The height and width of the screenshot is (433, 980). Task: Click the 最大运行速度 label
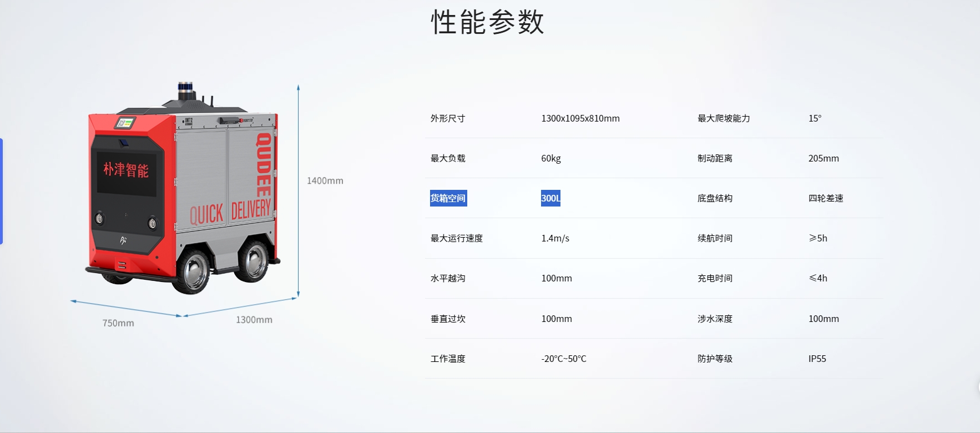click(x=456, y=238)
